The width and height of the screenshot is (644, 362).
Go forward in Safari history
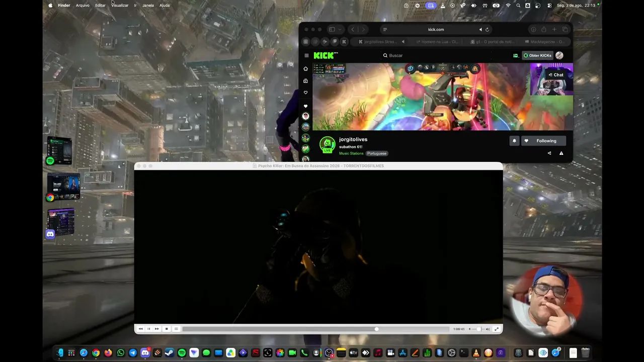[x=363, y=30]
